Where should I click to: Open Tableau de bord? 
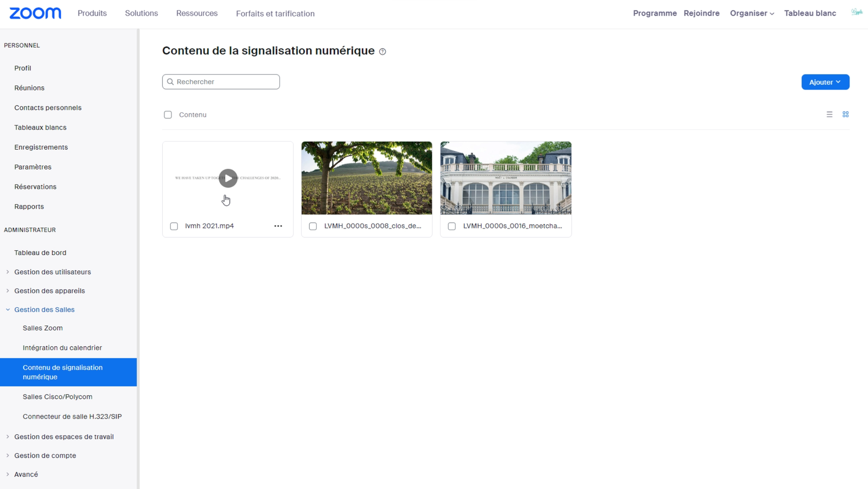[x=40, y=253]
